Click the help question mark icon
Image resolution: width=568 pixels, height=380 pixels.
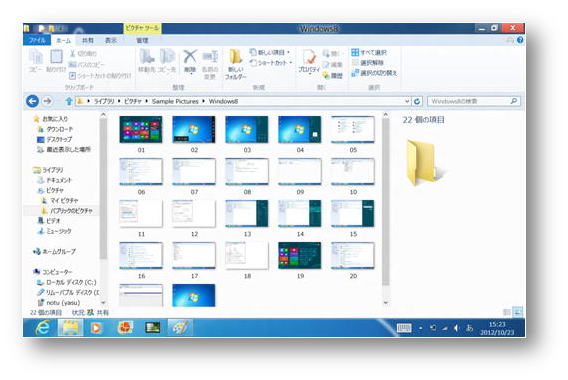(520, 40)
